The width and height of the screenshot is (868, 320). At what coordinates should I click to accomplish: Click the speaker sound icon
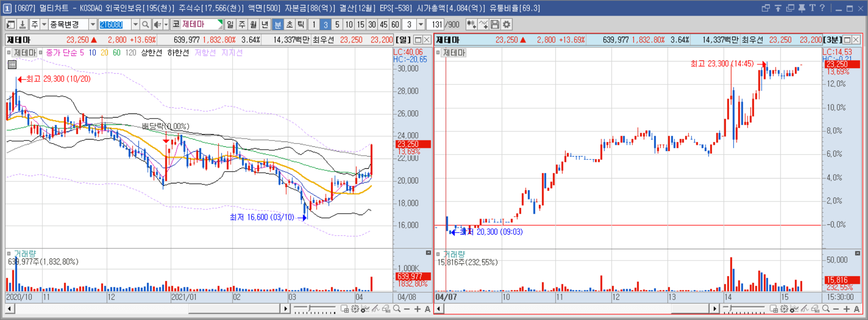click(157, 24)
